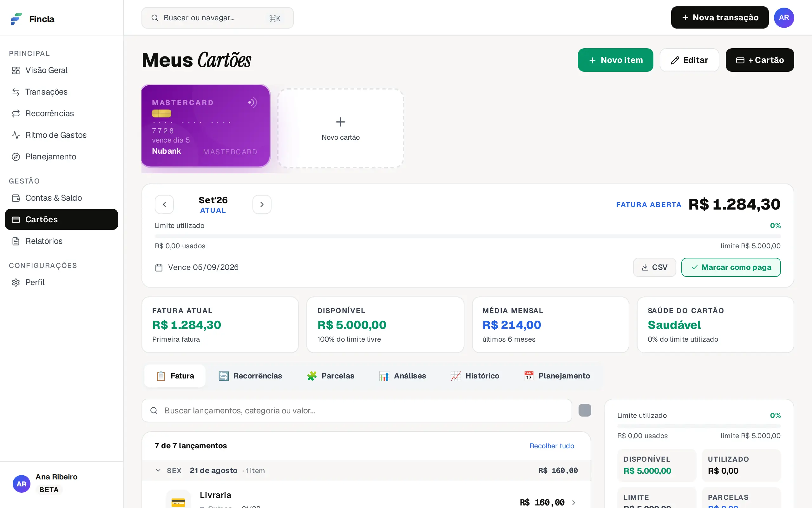The image size is (812, 508).
Task: Click the Média Mensal stat card
Action: pyautogui.click(x=550, y=324)
